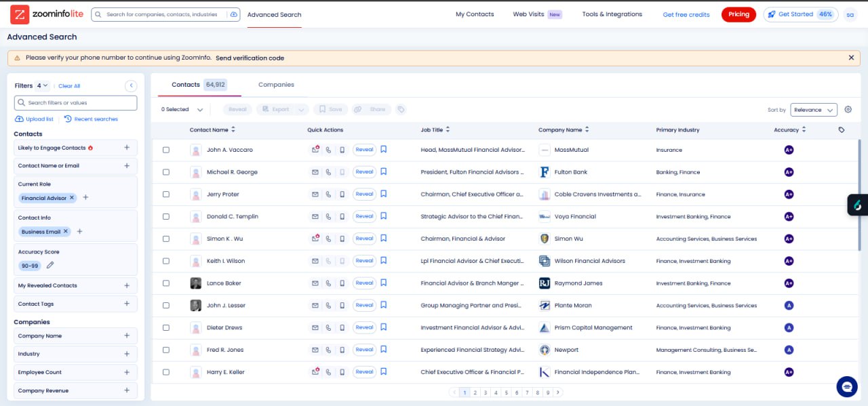Open My Contacts menu item
Viewport: 868px width, 406px height.
pyautogui.click(x=475, y=14)
